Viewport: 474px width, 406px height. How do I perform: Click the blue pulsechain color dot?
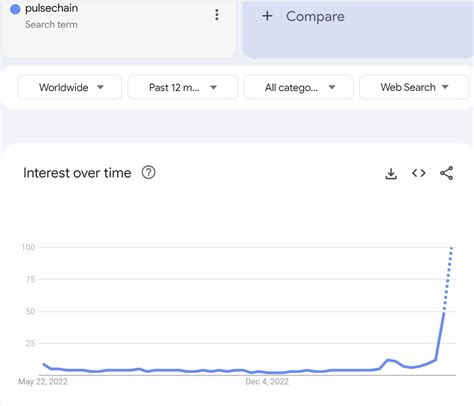(15, 9)
